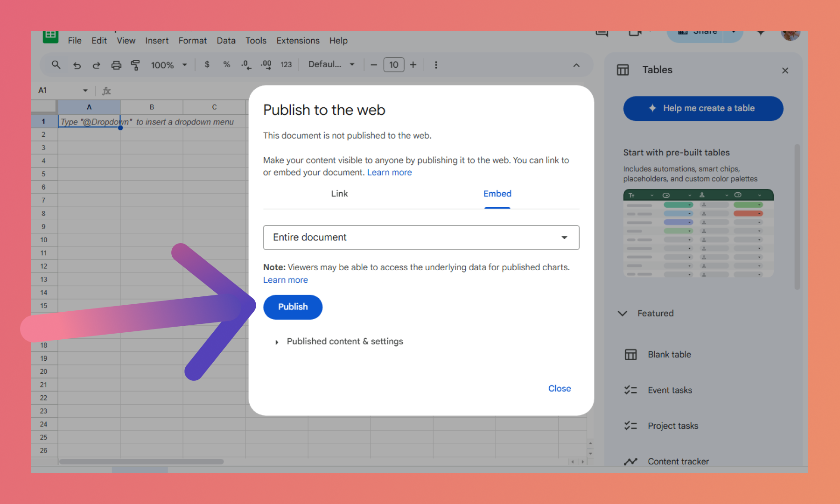Click Close in the publish dialog
This screenshot has width=840, height=504.
pyautogui.click(x=559, y=389)
